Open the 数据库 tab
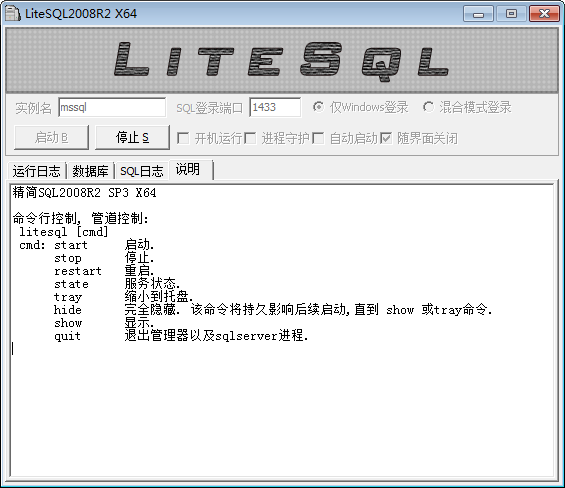Image resolution: width=565 pixels, height=488 pixels. tap(90, 171)
